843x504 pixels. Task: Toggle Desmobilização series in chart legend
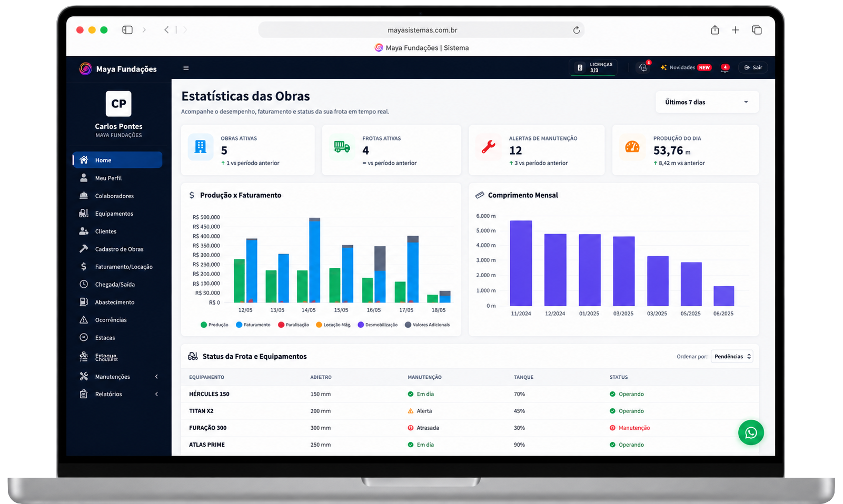pos(378,325)
